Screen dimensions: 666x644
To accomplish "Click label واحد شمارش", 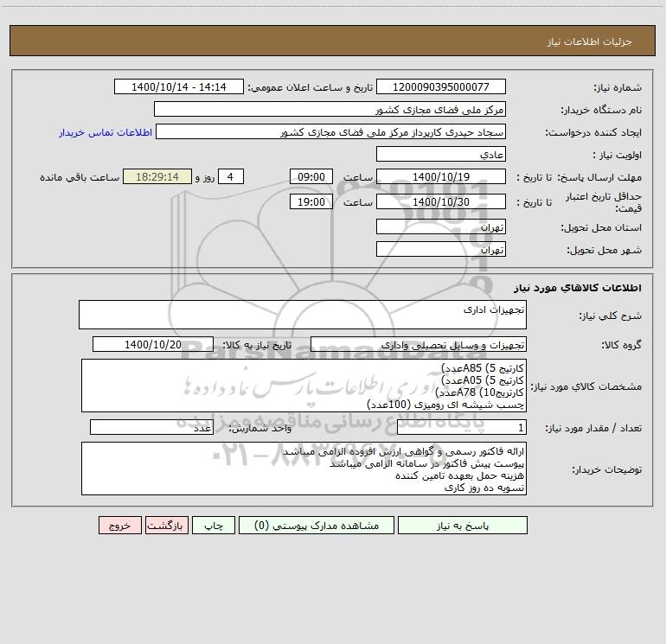I will tap(260, 428).
